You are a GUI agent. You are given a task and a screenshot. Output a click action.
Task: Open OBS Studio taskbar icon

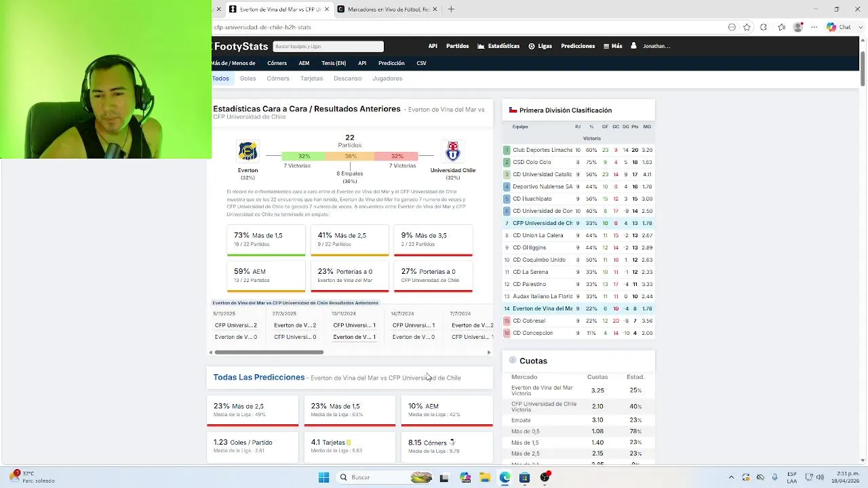pos(545,477)
